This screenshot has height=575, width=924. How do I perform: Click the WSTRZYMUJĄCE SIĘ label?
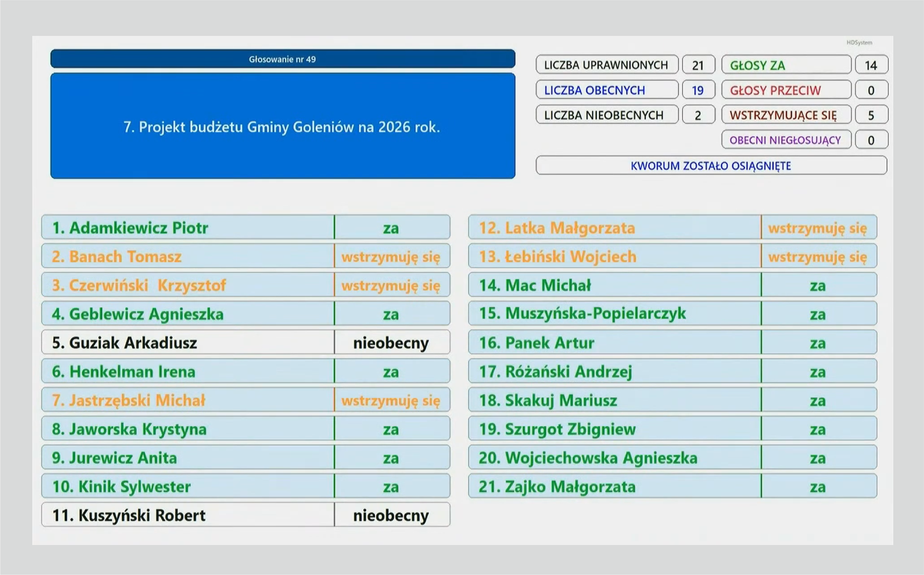point(785,115)
